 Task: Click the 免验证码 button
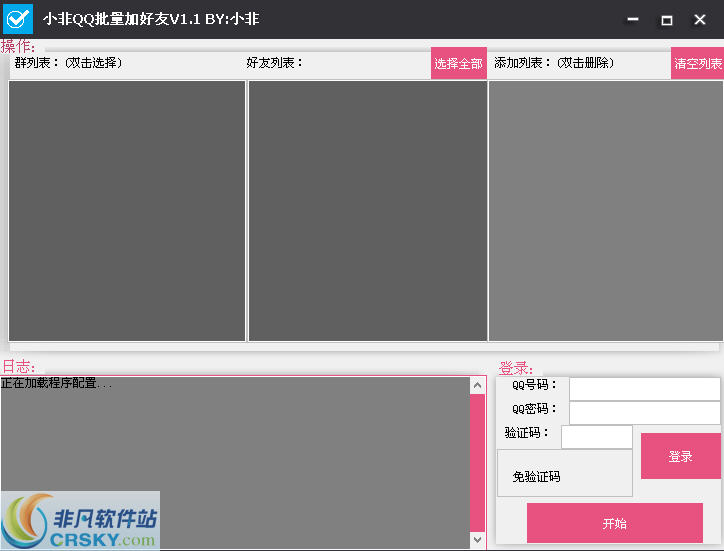(x=564, y=473)
